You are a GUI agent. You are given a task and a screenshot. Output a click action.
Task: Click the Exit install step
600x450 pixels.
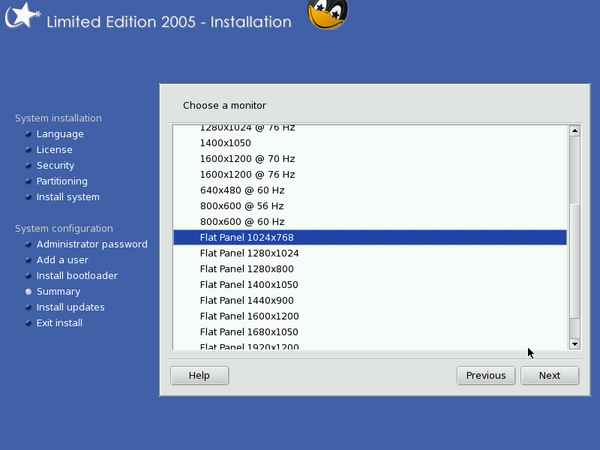(59, 323)
